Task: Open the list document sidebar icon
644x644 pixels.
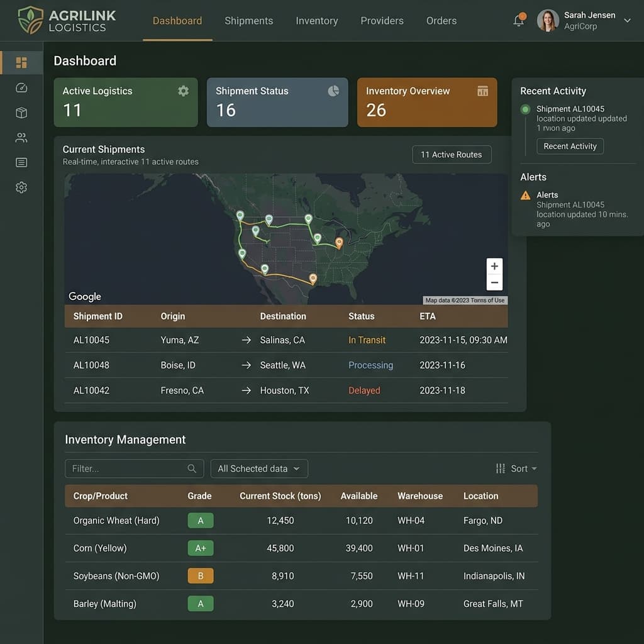Action: (x=21, y=163)
